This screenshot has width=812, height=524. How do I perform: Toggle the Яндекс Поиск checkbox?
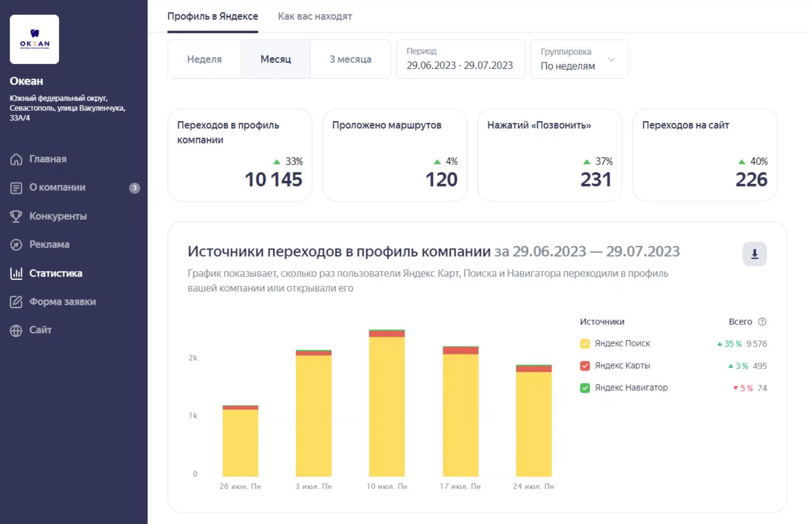point(585,343)
